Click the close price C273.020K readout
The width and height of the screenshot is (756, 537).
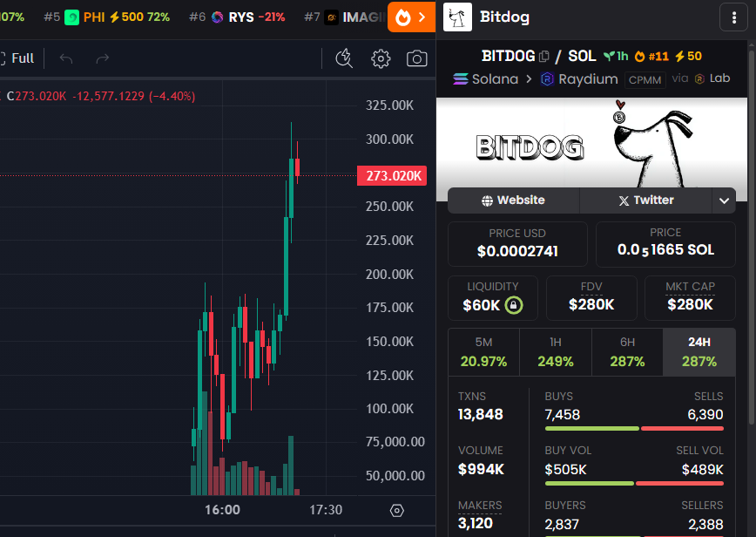pos(37,96)
